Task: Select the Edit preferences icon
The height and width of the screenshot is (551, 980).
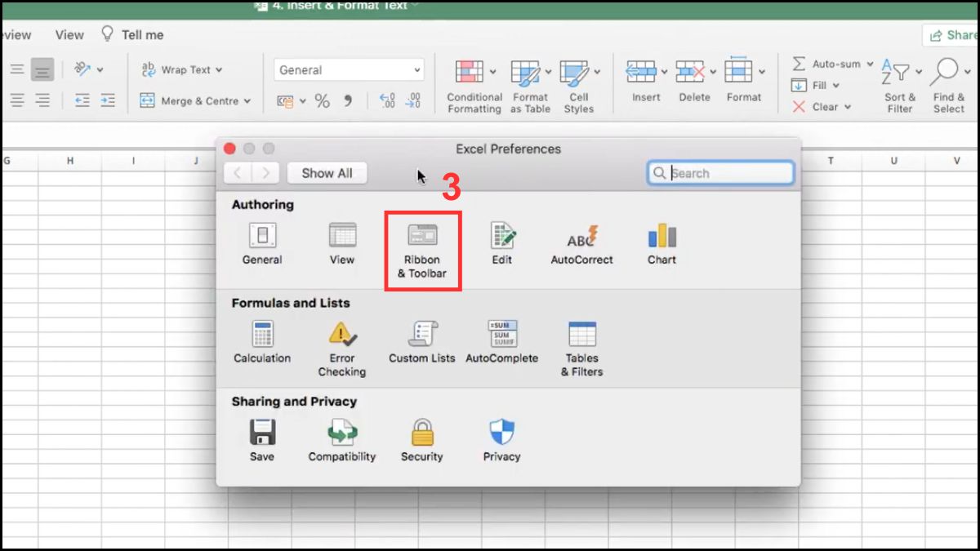Action: (x=501, y=242)
